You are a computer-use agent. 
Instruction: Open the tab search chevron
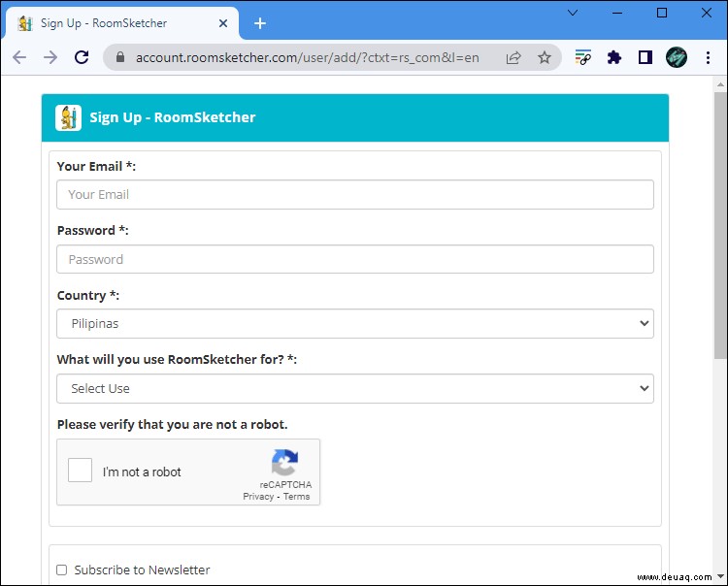click(x=573, y=13)
